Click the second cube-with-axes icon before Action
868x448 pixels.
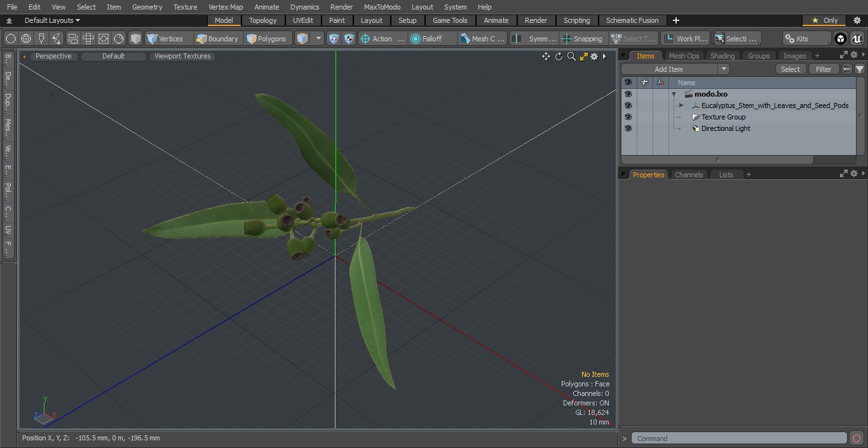tap(349, 39)
